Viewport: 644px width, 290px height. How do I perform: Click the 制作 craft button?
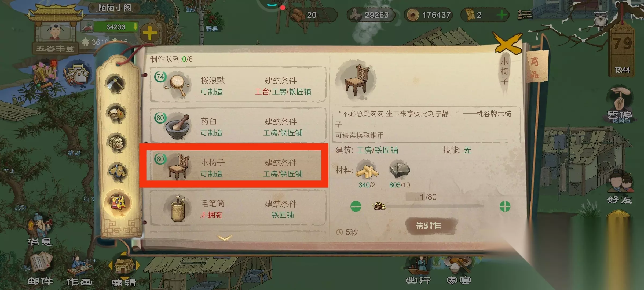(x=429, y=226)
